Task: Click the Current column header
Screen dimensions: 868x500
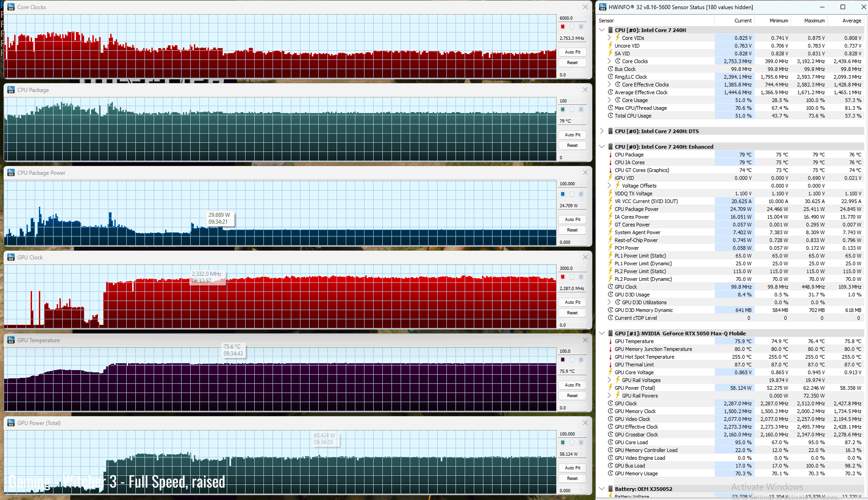Action: 734,21
